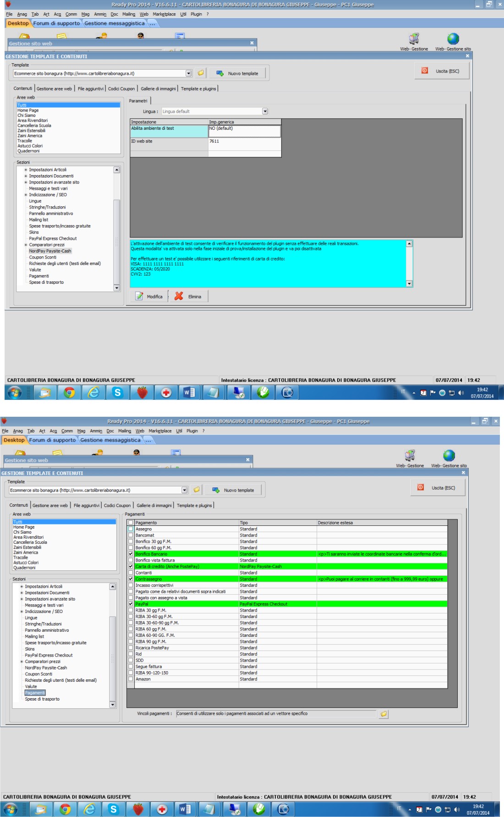
Task: Click Nuovo template button in upper screenshot
Action: tap(237, 73)
